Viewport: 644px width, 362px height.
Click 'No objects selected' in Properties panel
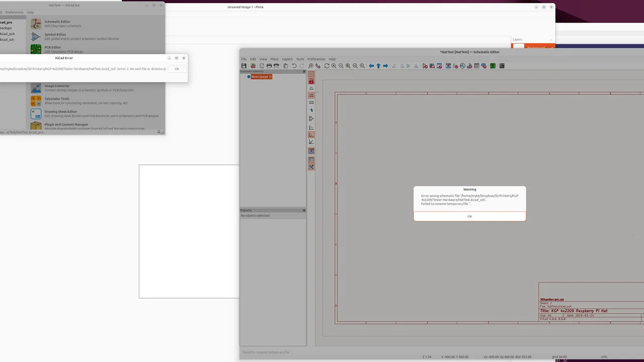255,215
